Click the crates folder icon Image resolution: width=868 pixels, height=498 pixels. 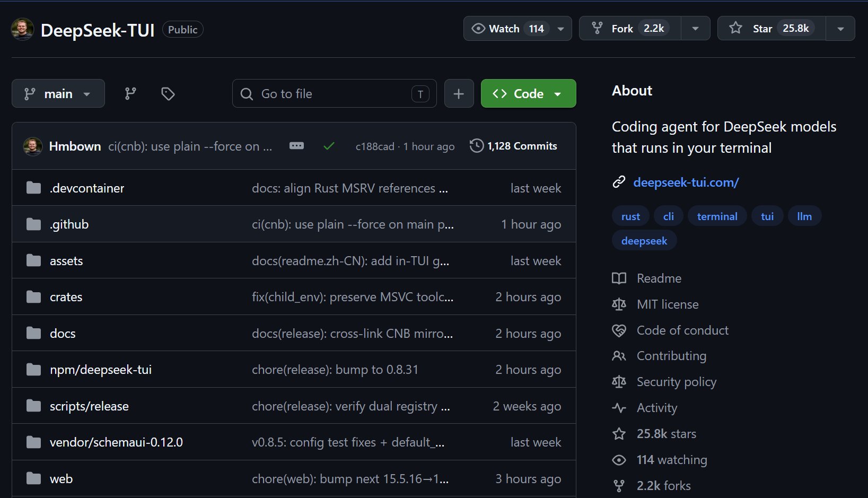tap(33, 297)
